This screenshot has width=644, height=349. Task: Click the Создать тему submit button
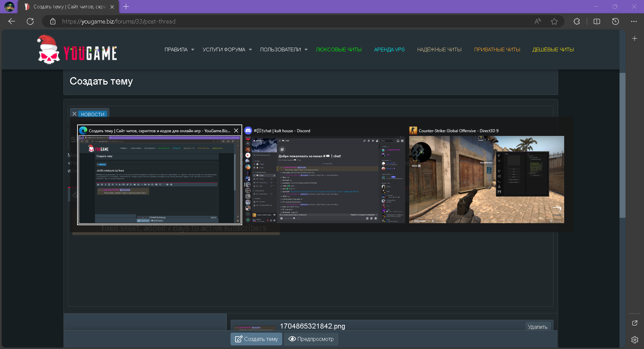pos(256,339)
